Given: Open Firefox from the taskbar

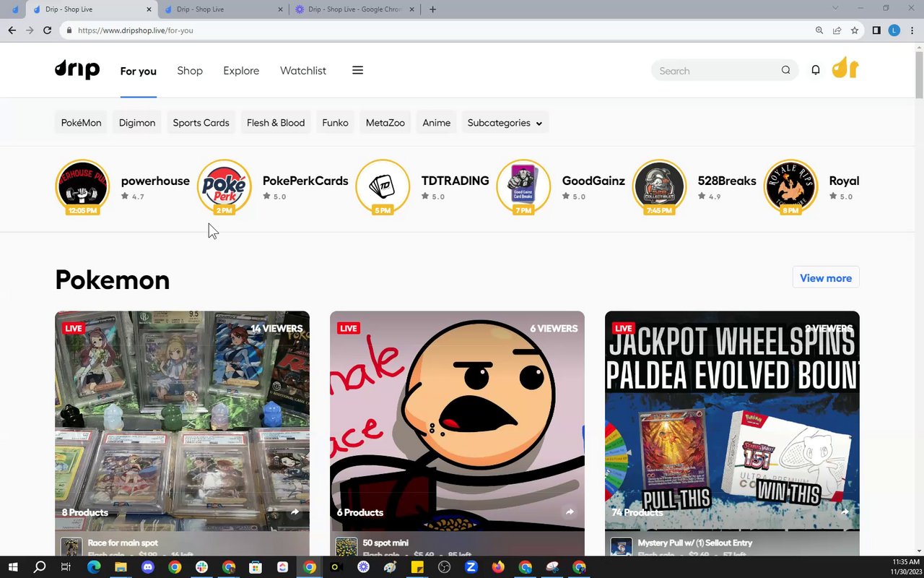Looking at the screenshot, I should (x=498, y=567).
